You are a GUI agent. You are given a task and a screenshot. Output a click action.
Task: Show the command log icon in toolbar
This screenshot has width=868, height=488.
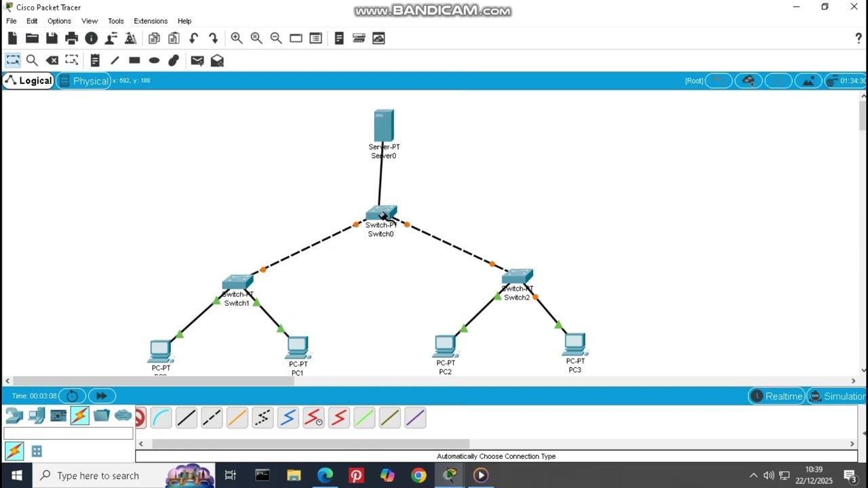pos(339,39)
